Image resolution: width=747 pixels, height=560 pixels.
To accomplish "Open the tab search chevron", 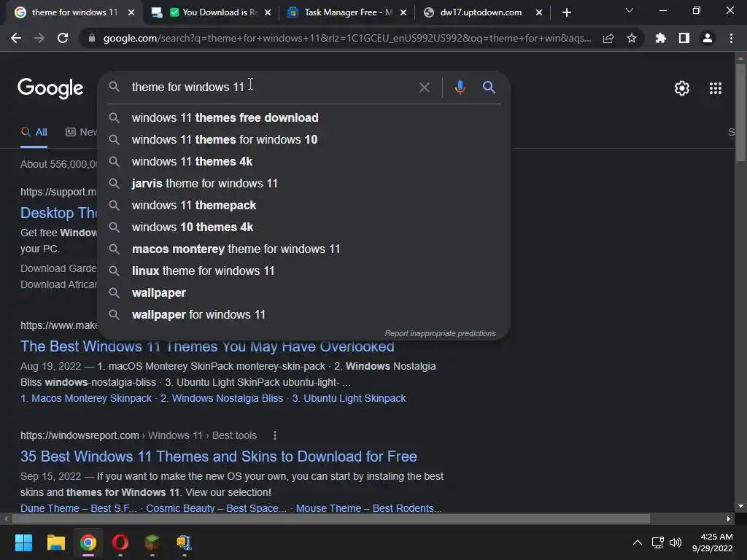I will point(630,10).
